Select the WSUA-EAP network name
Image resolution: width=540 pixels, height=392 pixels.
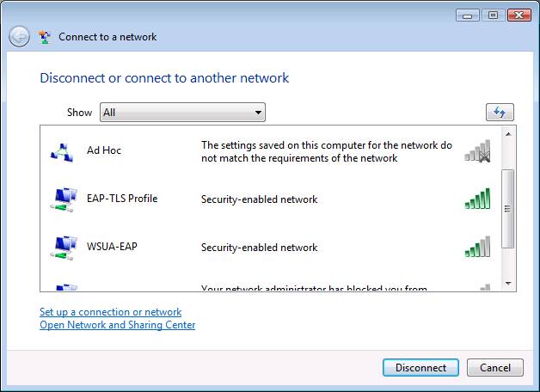coord(112,247)
